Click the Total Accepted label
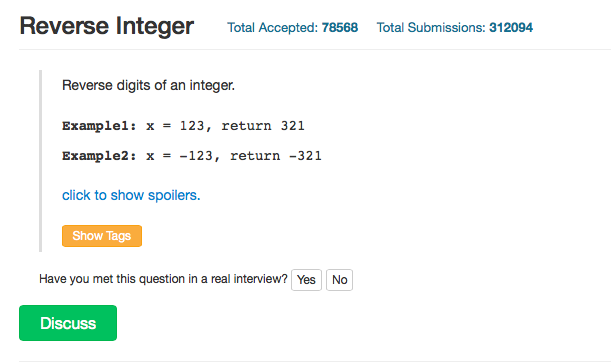 (273, 28)
